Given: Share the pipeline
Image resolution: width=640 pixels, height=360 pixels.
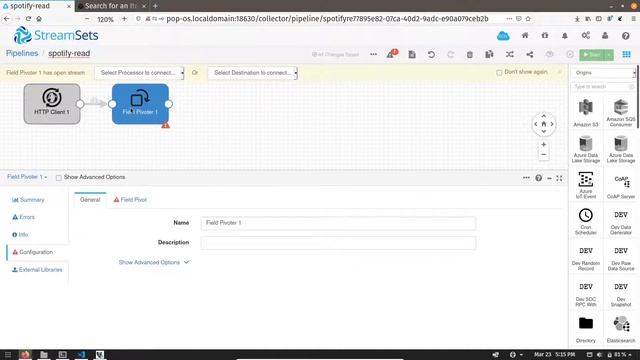Looking at the screenshot, I should tap(529, 54).
